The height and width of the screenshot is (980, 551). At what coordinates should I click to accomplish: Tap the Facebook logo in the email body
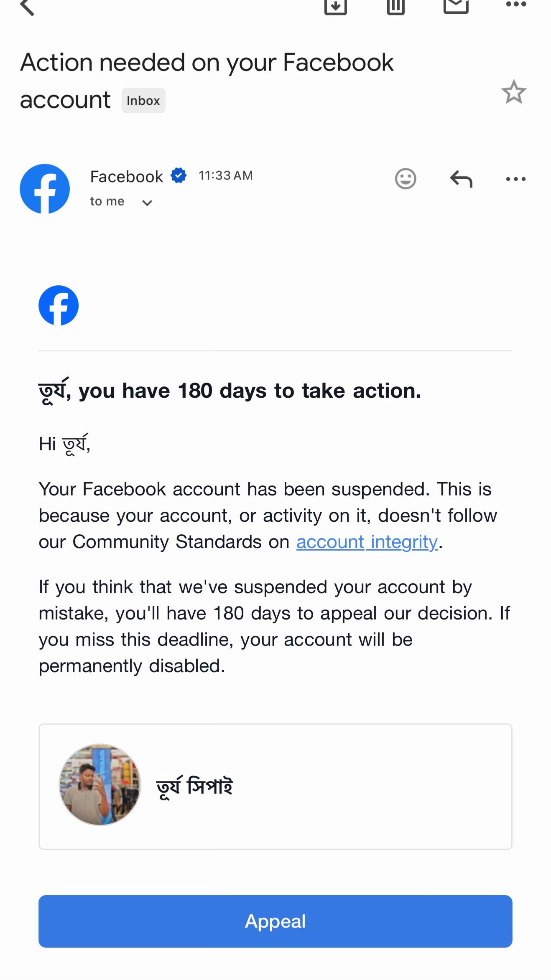coord(59,305)
